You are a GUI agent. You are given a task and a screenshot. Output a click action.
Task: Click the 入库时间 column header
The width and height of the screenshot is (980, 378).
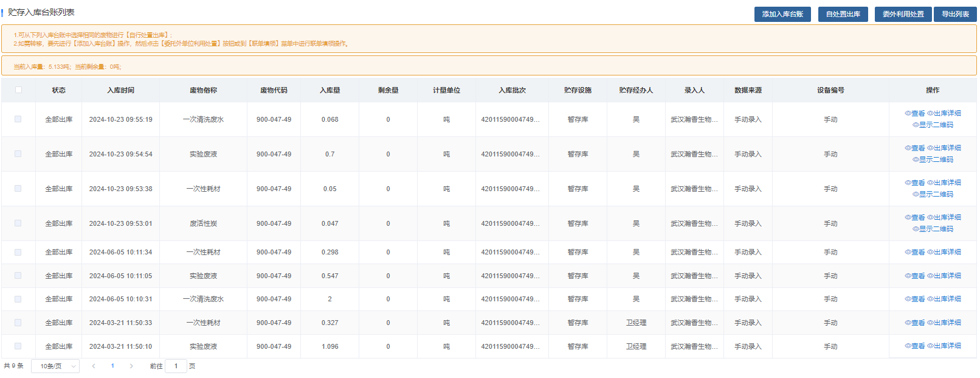[x=120, y=90]
